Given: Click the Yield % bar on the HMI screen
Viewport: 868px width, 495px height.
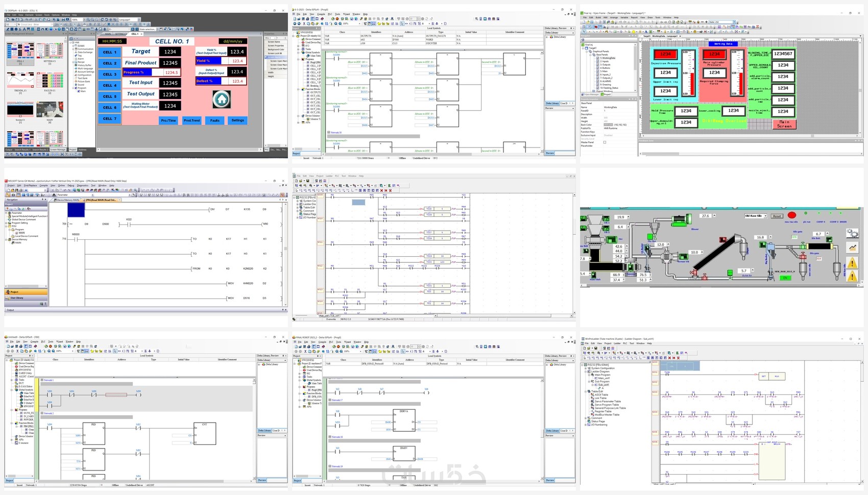Looking at the screenshot, I should click(x=221, y=61).
